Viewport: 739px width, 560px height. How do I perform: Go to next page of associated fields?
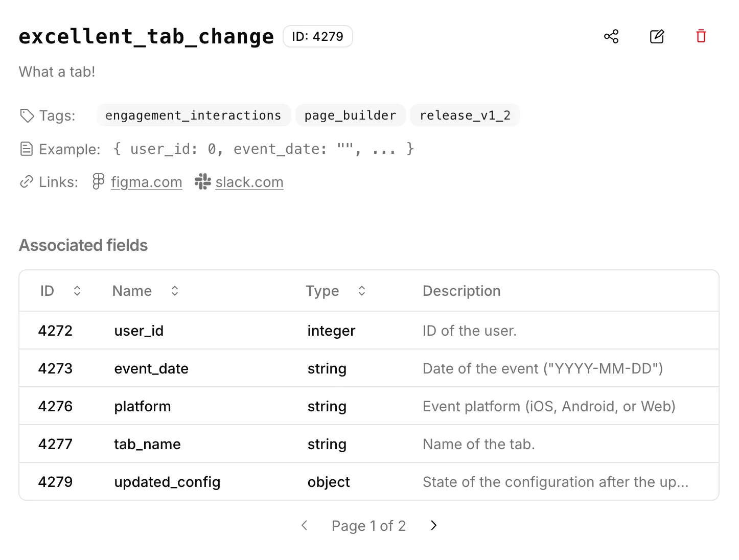coord(433,525)
